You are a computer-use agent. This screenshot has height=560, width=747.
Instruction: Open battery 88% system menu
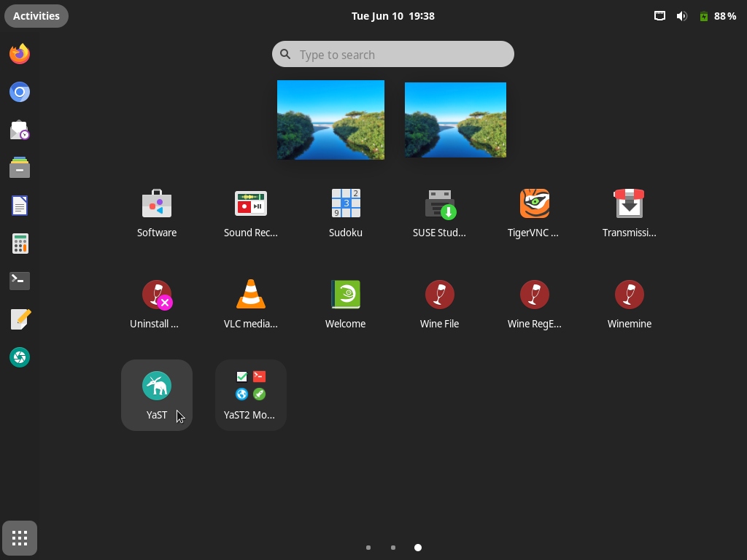(x=718, y=16)
